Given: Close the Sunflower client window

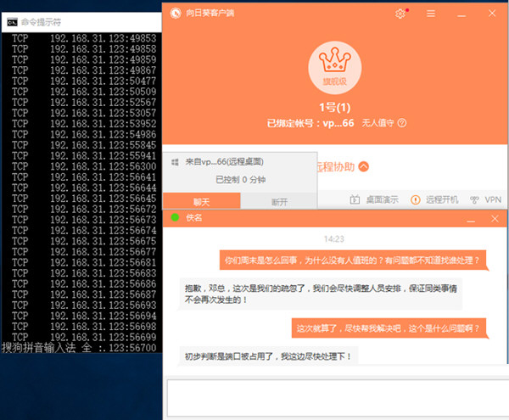Looking at the screenshot, I should 492,13.
